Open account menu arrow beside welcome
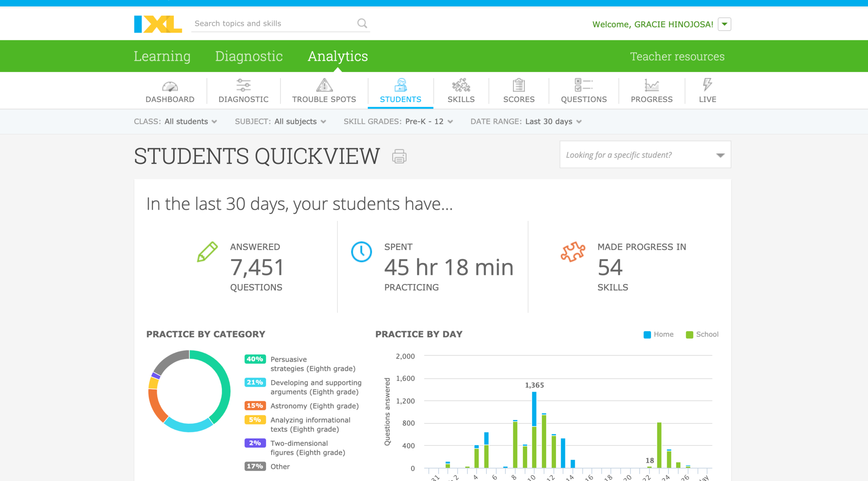The image size is (868, 481). click(x=725, y=24)
